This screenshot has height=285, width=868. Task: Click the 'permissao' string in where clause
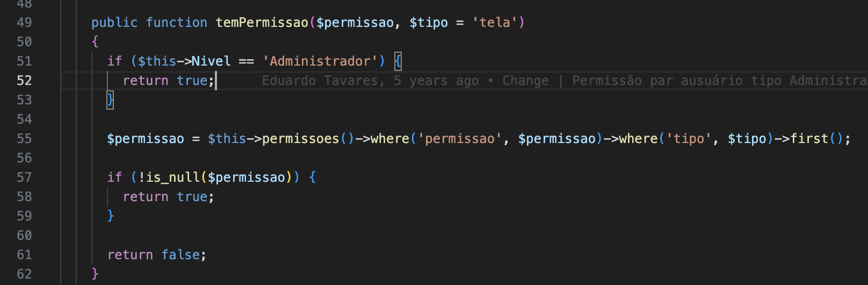460,139
